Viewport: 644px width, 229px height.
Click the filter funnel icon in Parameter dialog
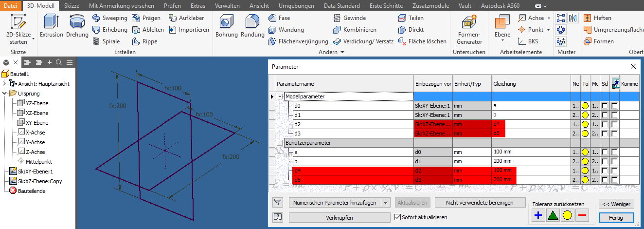tap(278, 202)
